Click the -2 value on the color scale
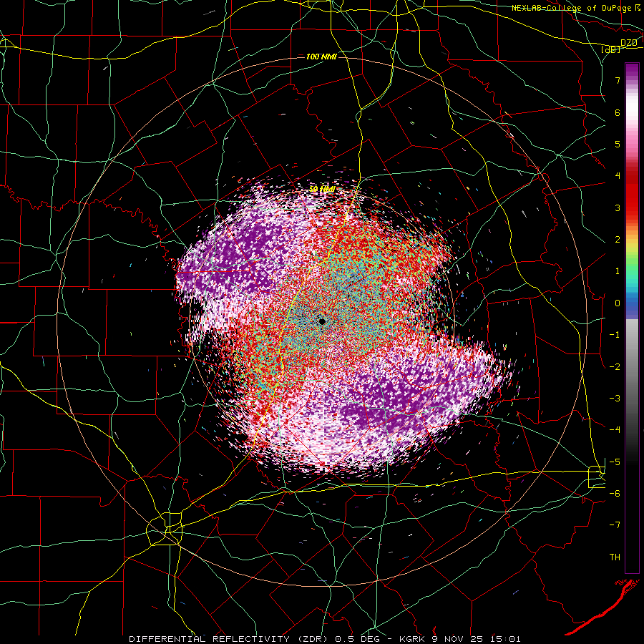Viewport: 644px width, 644px height. pos(615,367)
